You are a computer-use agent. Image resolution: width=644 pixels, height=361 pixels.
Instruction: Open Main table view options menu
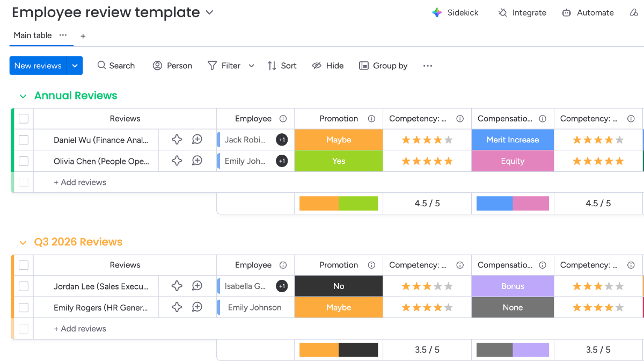click(x=63, y=35)
